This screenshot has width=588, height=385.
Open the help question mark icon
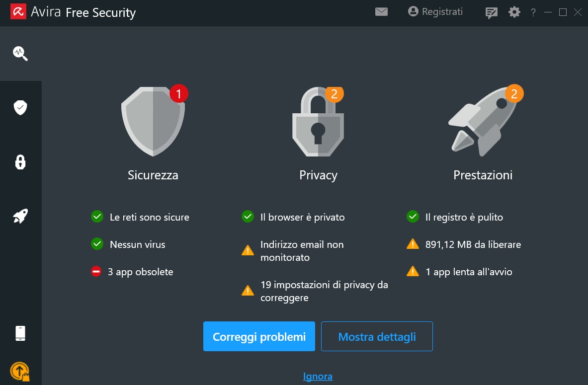click(533, 12)
